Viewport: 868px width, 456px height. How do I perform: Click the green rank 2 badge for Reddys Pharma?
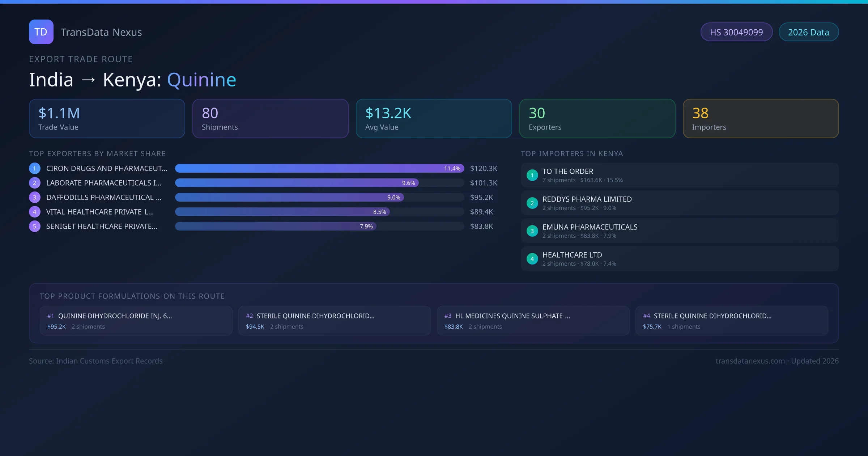click(x=532, y=203)
